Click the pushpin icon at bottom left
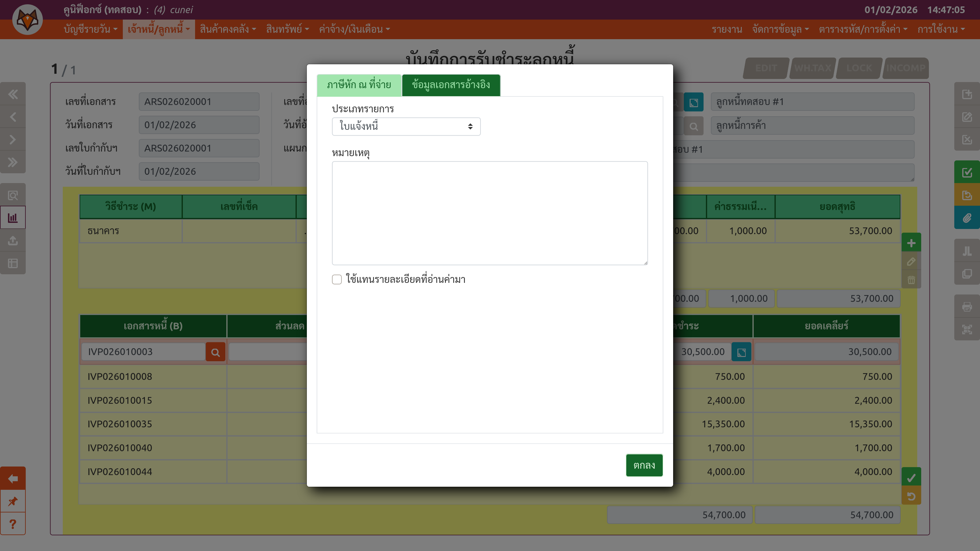Viewport: 980px width, 551px height. (13, 501)
